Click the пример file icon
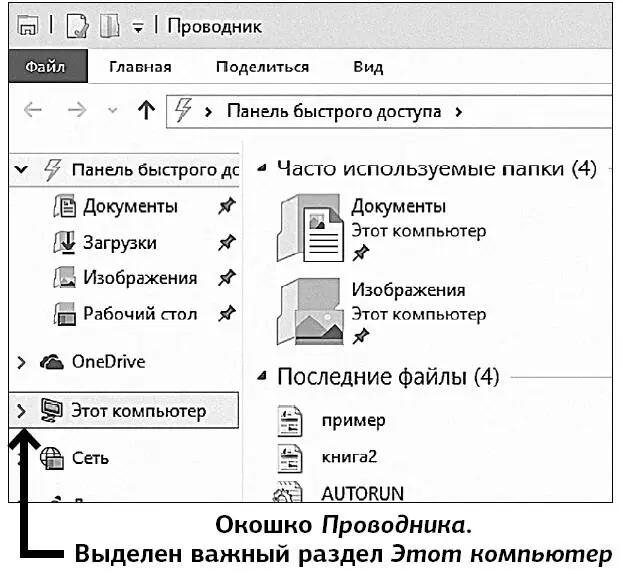623x579 pixels. pyautogui.click(x=290, y=421)
